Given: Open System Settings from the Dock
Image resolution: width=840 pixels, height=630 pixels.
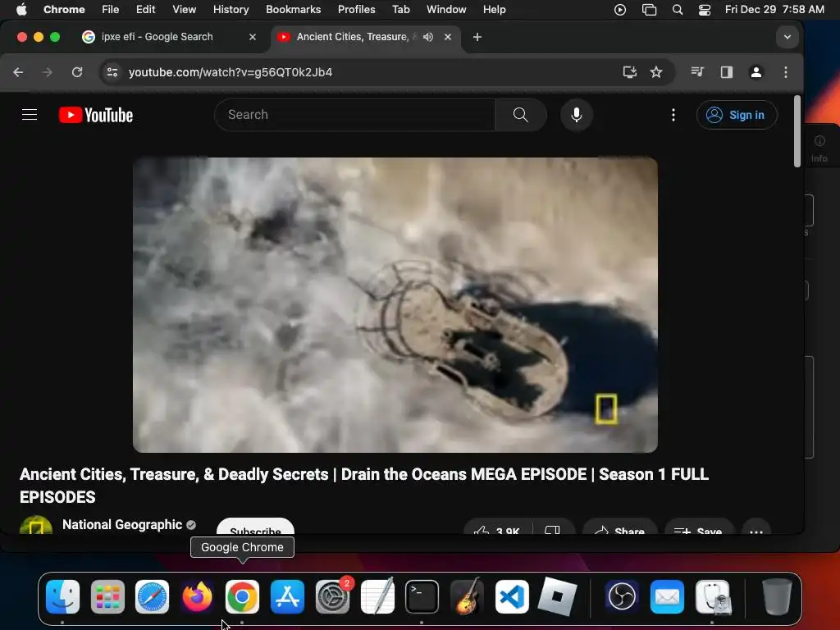Looking at the screenshot, I should [x=333, y=596].
